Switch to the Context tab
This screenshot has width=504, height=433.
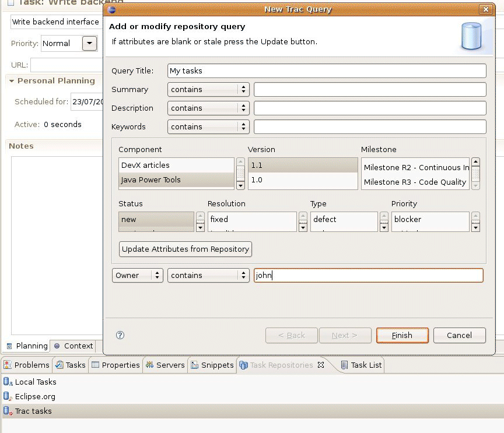[73, 346]
